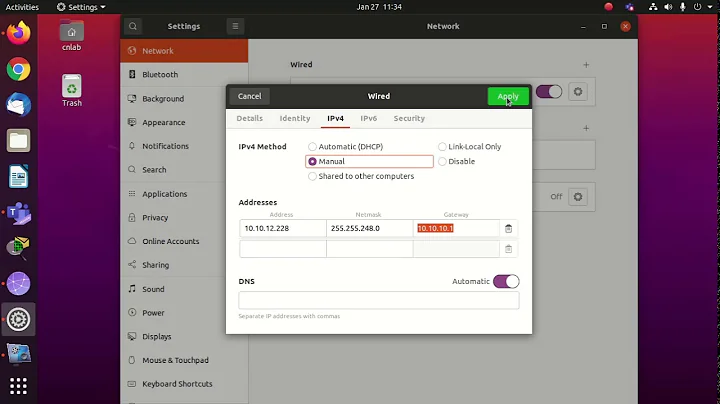Open Thunderbird mail in the dock
Image resolution: width=720 pixels, height=404 pixels.
[18, 105]
